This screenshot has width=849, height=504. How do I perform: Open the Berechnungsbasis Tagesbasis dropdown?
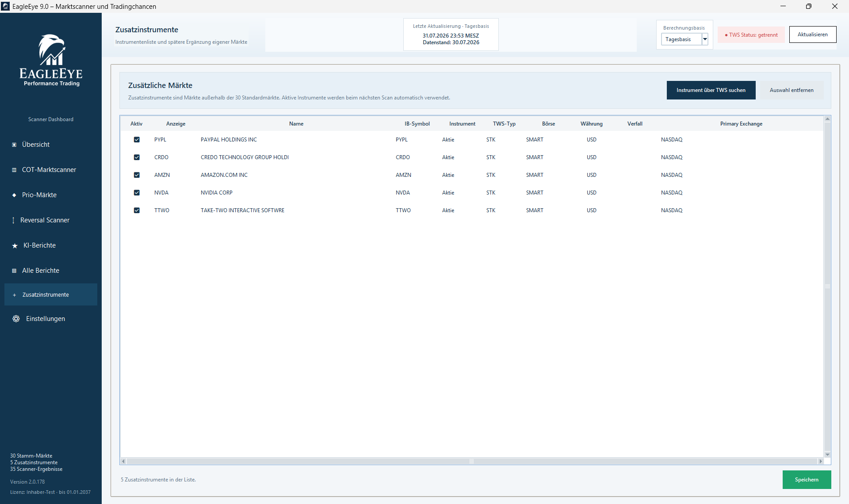coord(685,39)
